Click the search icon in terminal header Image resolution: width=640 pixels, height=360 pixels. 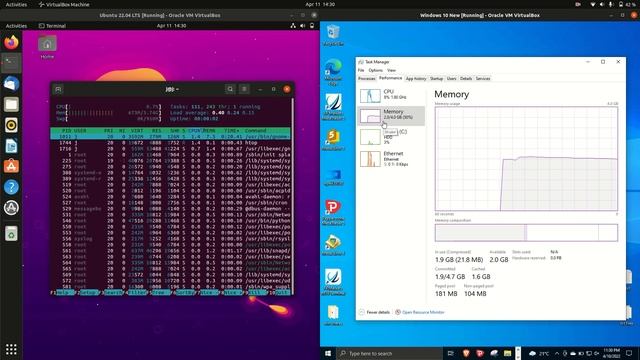pos(230,89)
